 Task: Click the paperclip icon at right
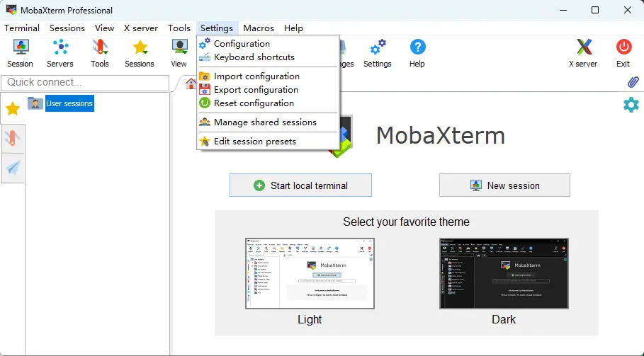coord(633,82)
